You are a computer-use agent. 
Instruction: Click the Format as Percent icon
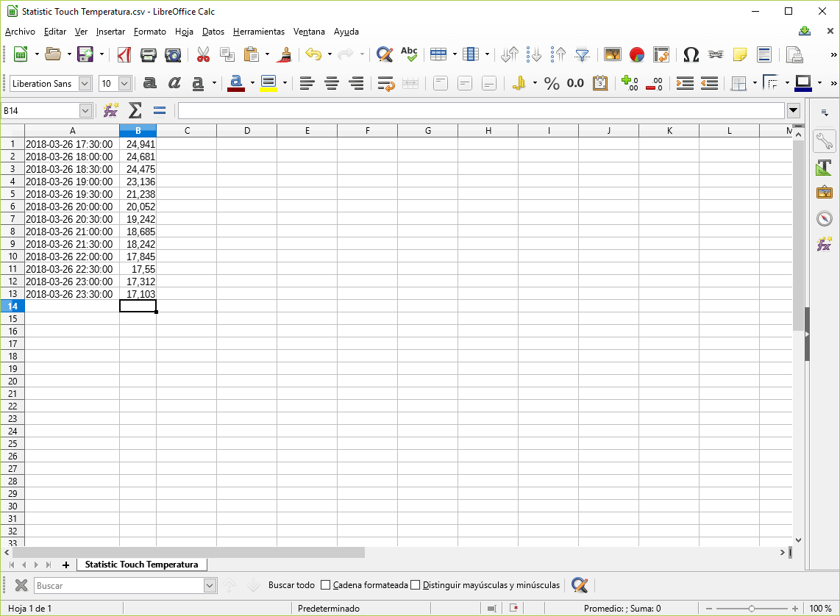click(552, 83)
